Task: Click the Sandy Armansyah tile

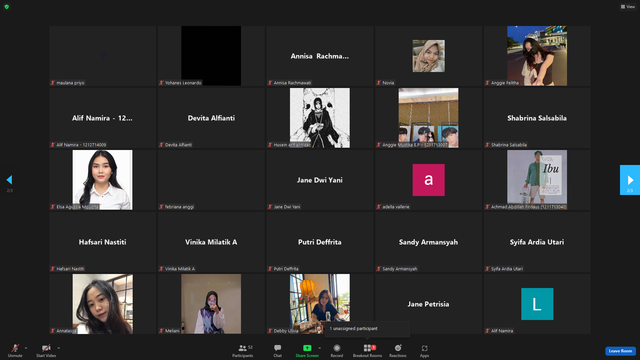Action: [428, 242]
